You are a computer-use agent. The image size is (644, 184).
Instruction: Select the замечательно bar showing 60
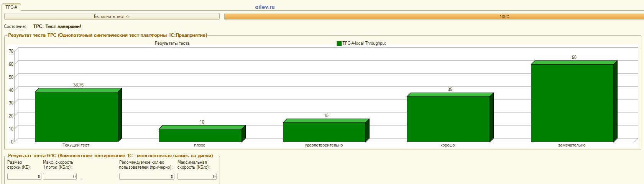572,103
